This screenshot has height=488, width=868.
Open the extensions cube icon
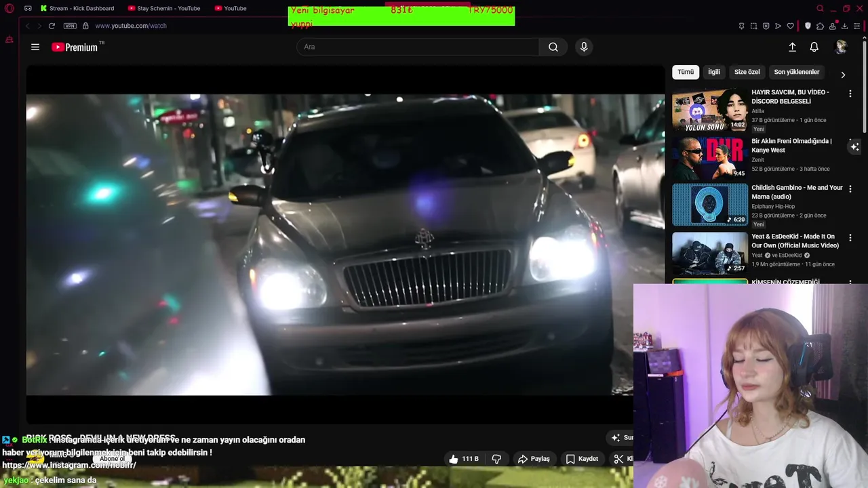[820, 26]
